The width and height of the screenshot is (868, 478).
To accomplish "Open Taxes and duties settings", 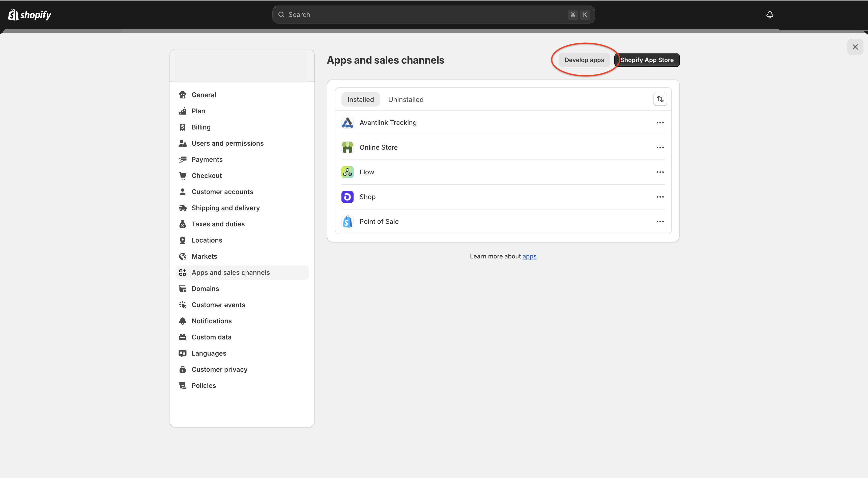I will [242, 224].
